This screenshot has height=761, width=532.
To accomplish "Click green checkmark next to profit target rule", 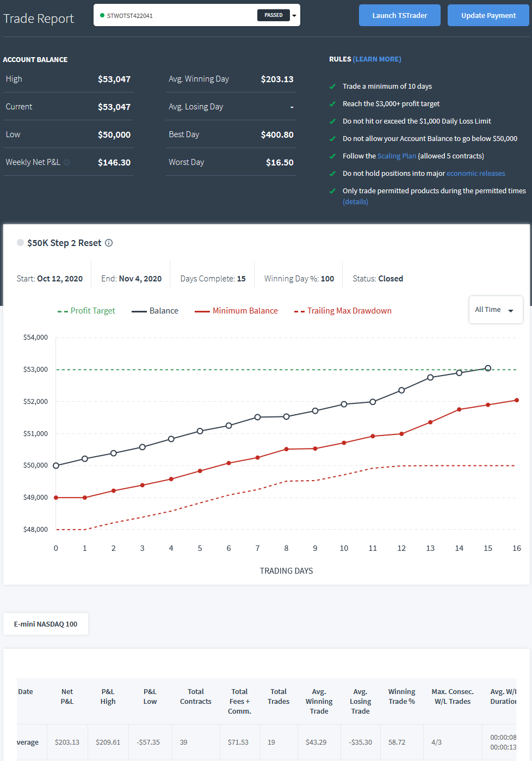I will click(x=332, y=104).
